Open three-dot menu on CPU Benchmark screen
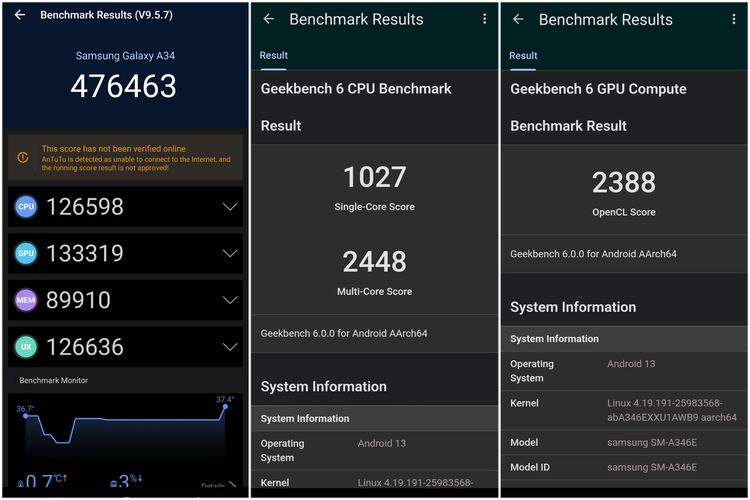 tap(484, 19)
